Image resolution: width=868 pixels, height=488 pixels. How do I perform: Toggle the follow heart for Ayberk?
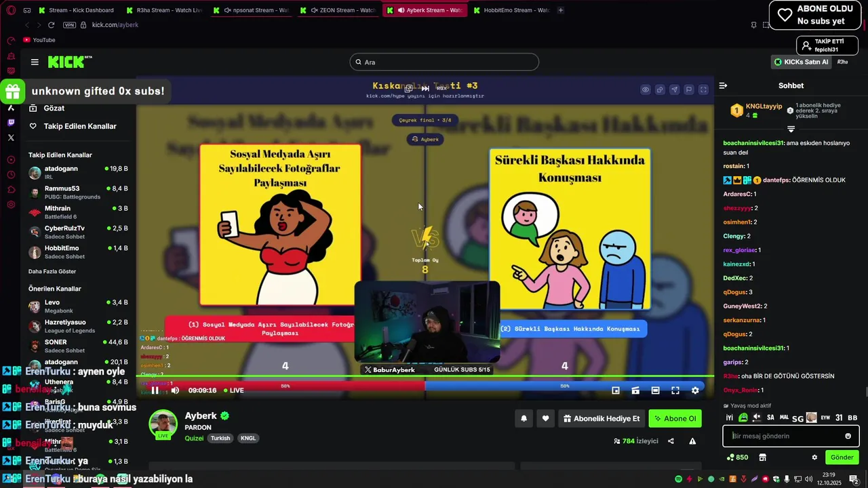(x=545, y=419)
